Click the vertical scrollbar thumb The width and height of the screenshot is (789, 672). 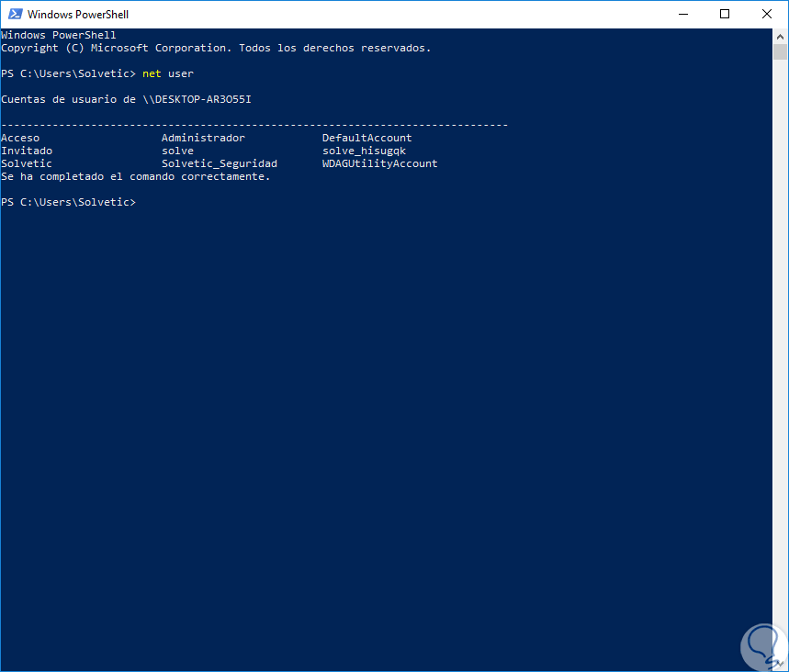(780, 51)
